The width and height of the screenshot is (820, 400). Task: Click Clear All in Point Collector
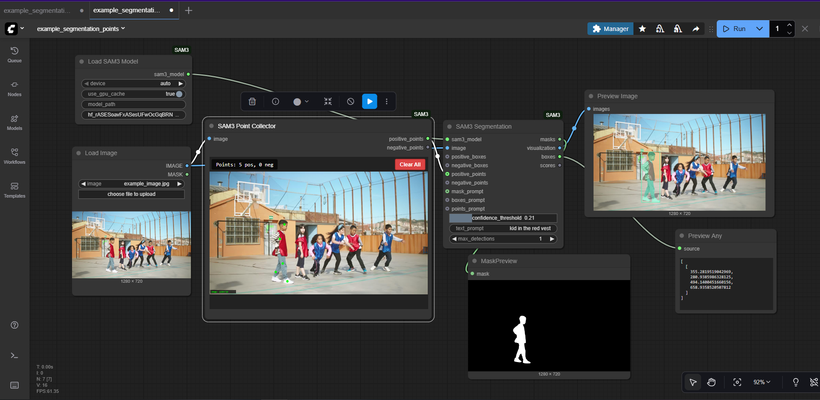pos(410,164)
